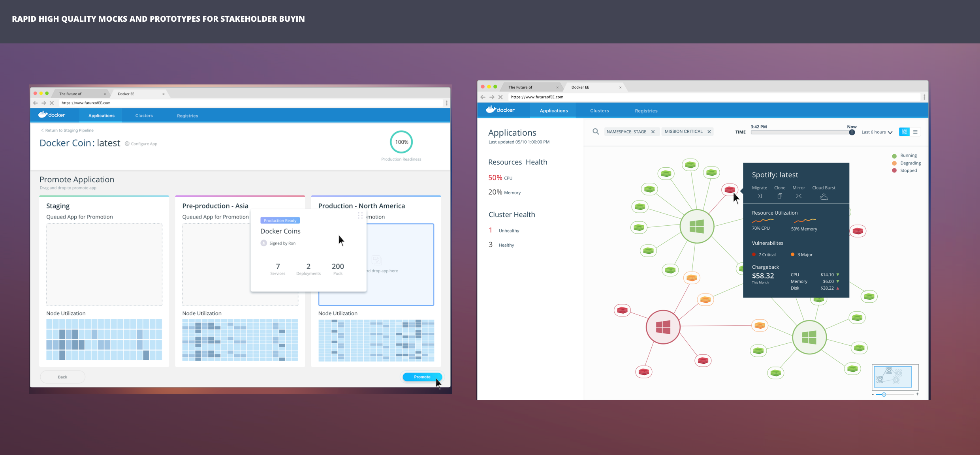Remove the NAMESPACE: STAGE filter tag
Image resolution: width=980 pixels, height=455 pixels.
click(x=653, y=132)
